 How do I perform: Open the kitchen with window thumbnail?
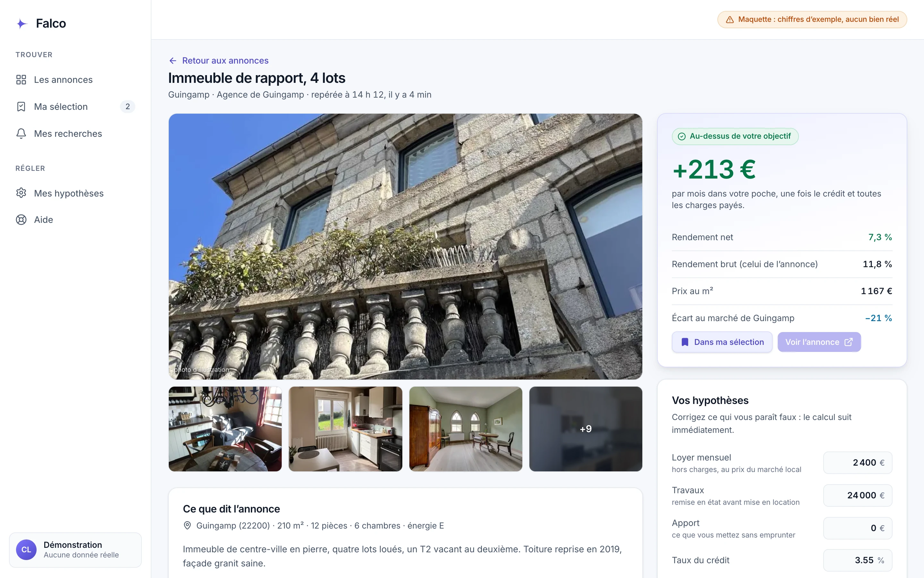point(345,429)
